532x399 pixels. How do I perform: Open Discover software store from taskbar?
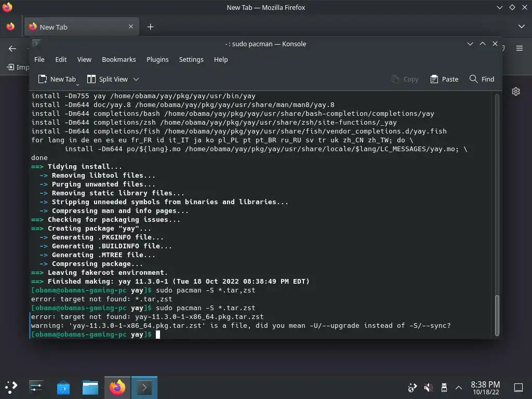63,387
